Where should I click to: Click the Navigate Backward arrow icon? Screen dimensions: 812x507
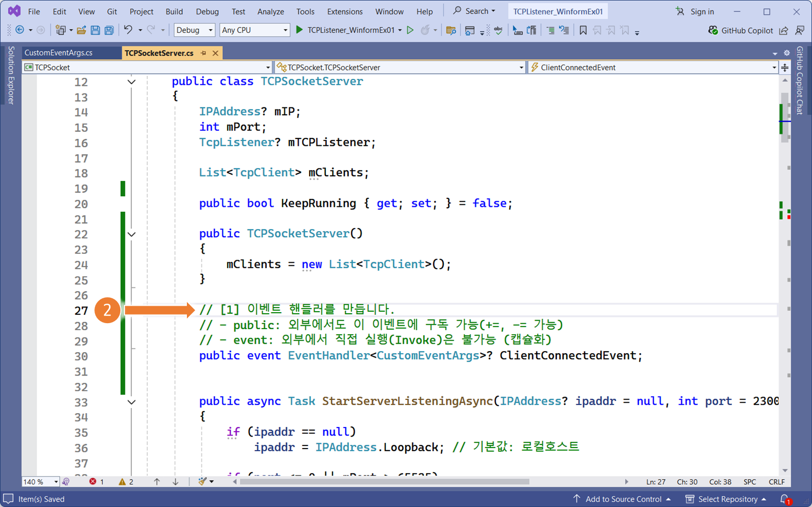coord(19,30)
